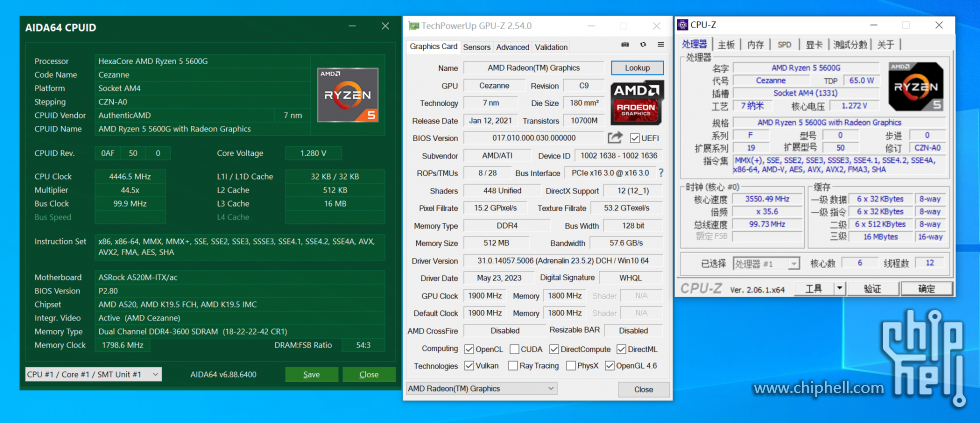Toggle the Vulkan checkbox
This screenshot has height=423, width=980.
click(x=469, y=366)
